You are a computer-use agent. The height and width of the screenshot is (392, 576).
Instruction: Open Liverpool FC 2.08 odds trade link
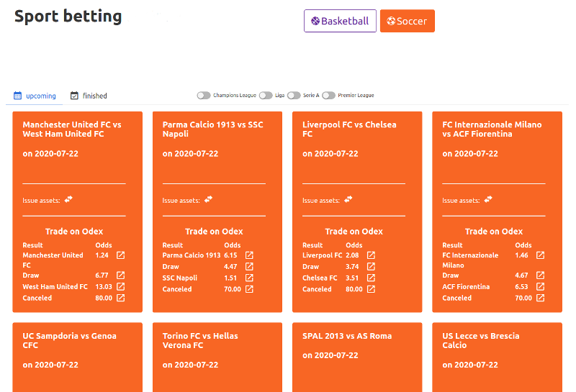point(371,255)
